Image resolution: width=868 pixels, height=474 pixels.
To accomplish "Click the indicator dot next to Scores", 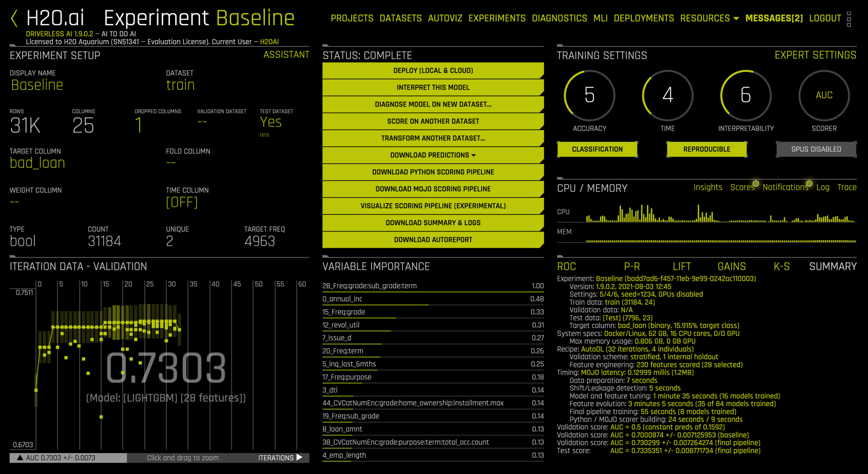I will 756,184.
